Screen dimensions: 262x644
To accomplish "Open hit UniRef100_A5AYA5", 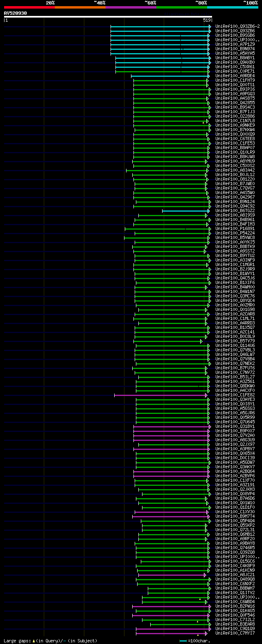I will click(235, 53).
